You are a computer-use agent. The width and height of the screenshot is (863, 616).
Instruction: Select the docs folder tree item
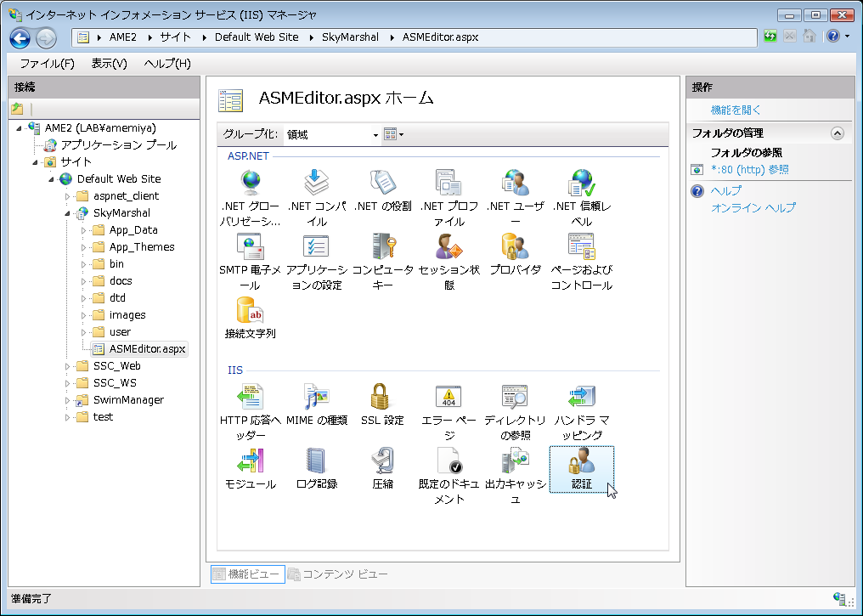121,281
